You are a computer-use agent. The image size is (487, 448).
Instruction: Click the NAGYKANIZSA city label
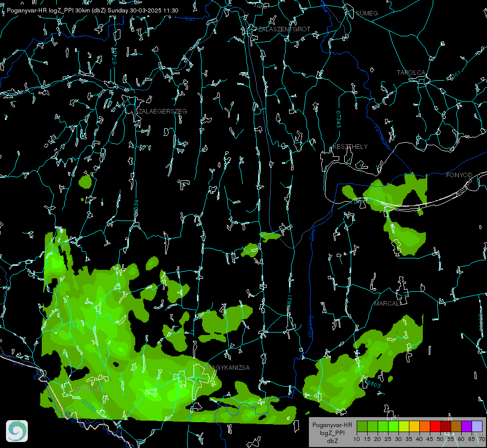click(228, 367)
